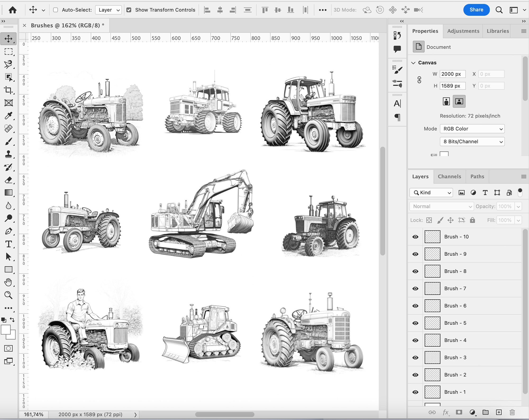
Task: Open the Add Layer Mask icon
Action: pos(459,412)
